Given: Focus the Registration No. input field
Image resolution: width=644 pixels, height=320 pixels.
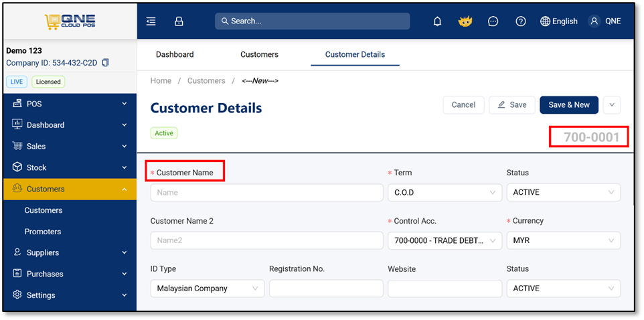Looking at the screenshot, I should pos(326,289).
